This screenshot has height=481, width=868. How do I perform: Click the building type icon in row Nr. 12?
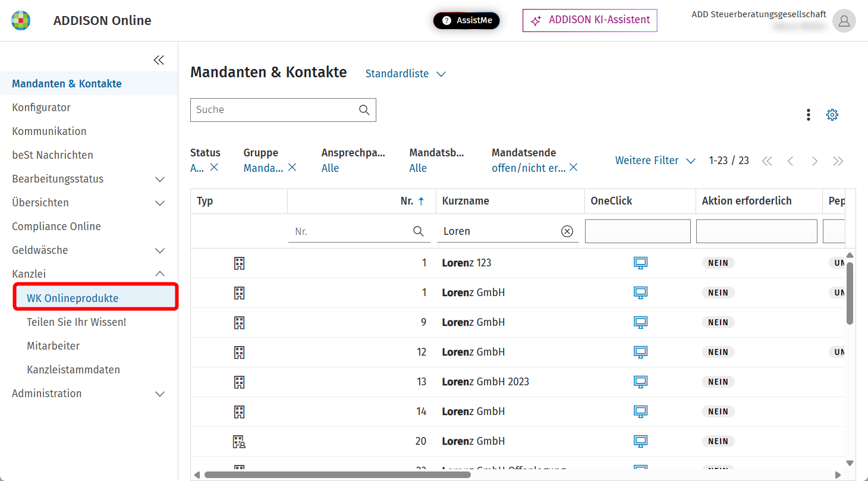click(239, 352)
